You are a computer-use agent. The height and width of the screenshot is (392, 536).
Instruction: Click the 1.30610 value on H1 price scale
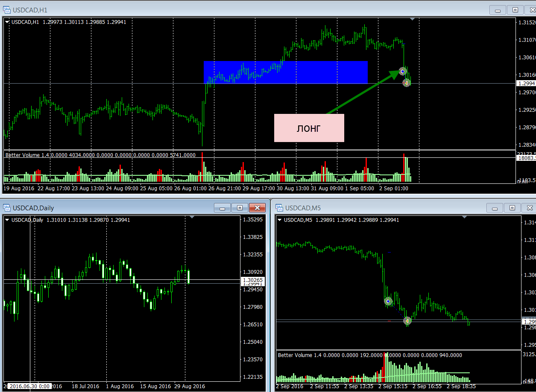tap(527, 57)
